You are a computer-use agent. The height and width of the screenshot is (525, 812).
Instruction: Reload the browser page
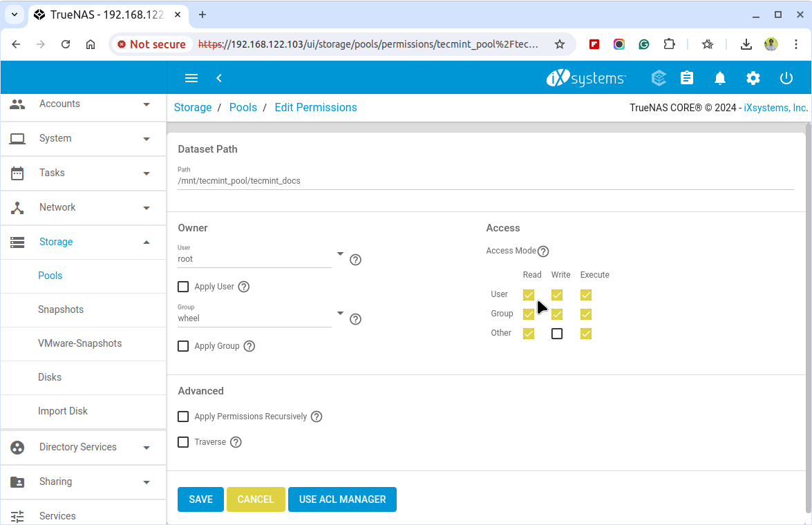click(65, 44)
